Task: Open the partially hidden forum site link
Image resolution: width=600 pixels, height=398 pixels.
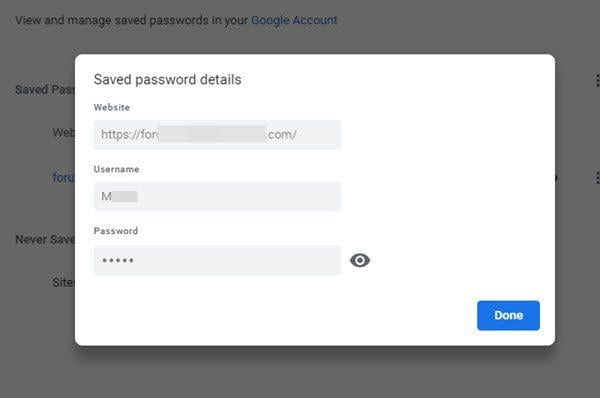Action: [x=64, y=178]
